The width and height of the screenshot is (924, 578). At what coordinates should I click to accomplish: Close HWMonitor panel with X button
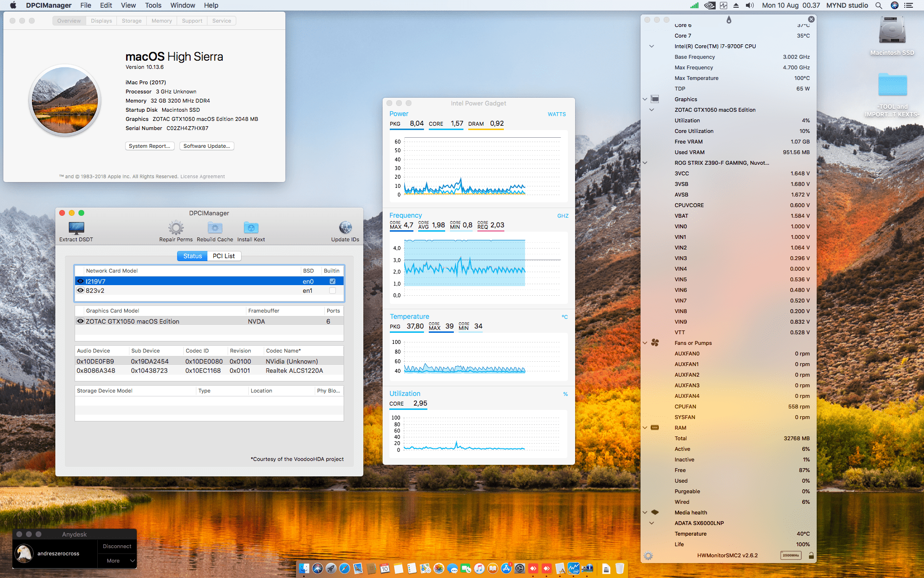click(x=811, y=19)
